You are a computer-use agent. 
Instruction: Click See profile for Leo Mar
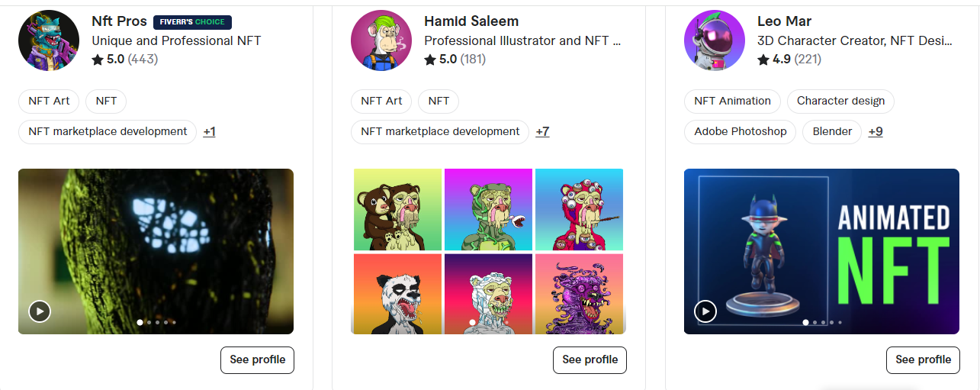[x=923, y=359]
